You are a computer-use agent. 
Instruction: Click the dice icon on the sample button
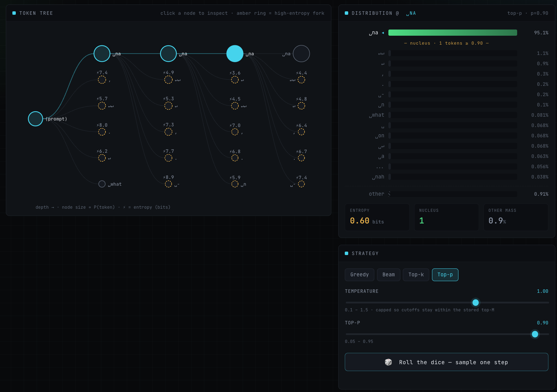[388, 362]
